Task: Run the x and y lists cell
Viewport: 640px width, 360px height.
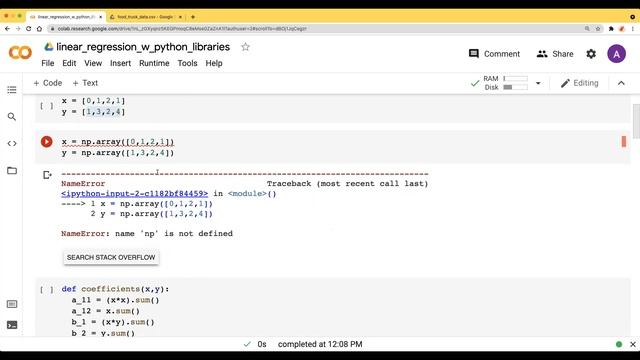Action: (x=47, y=106)
